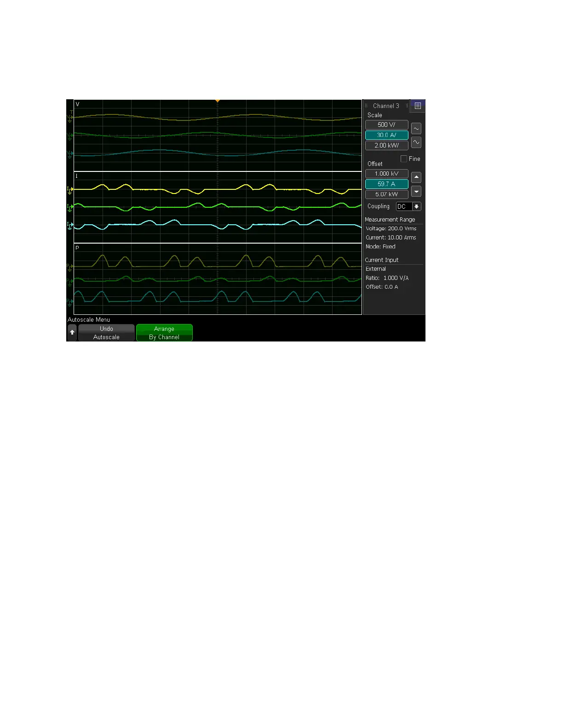This screenshot has width=563, height=728.
Task: Click the 'External' current input text
Action: [376, 269]
